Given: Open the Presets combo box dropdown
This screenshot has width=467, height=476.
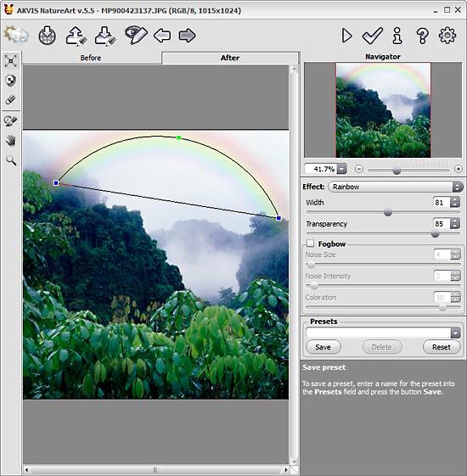Looking at the screenshot, I should (x=455, y=333).
